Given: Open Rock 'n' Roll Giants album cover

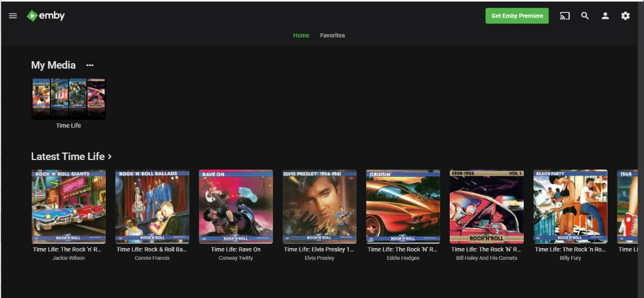Looking at the screenshot, I should [69, 207].
